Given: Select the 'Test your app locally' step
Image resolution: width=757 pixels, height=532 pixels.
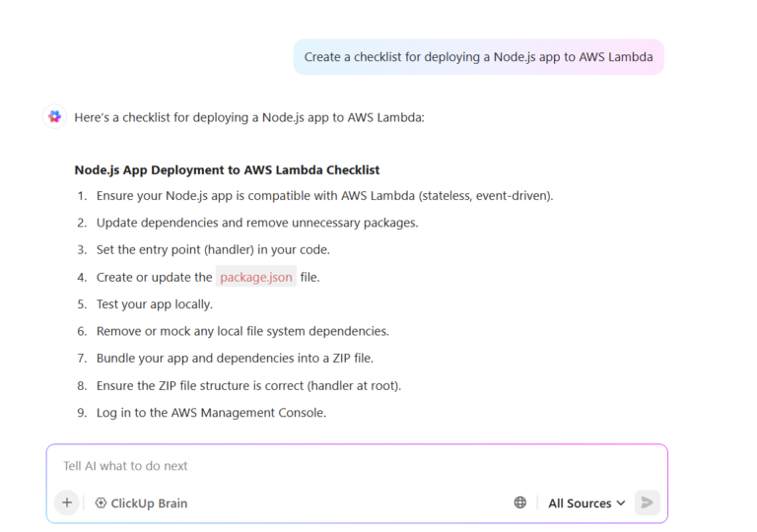Looking at the screenshot, I should tap(155, 303).
